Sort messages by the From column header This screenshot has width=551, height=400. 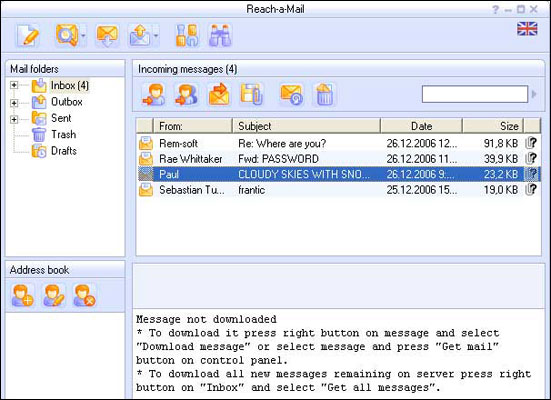193,126
